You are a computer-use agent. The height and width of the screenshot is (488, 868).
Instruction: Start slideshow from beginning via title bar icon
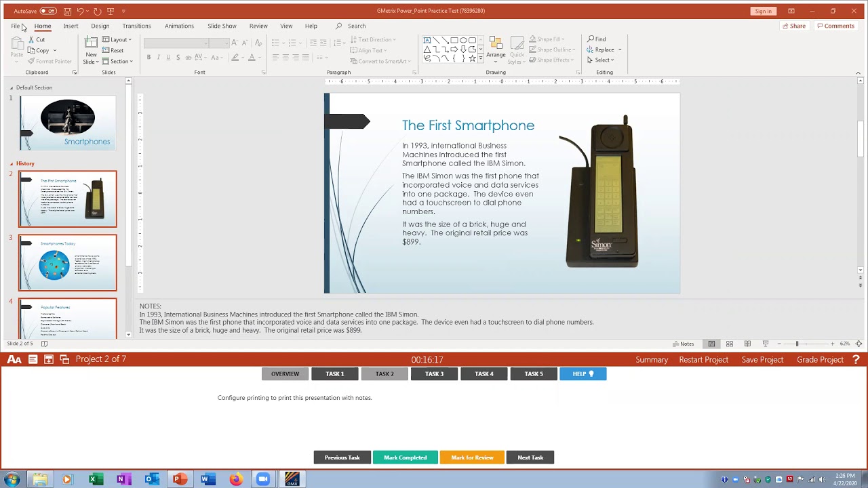pos(111,11)
